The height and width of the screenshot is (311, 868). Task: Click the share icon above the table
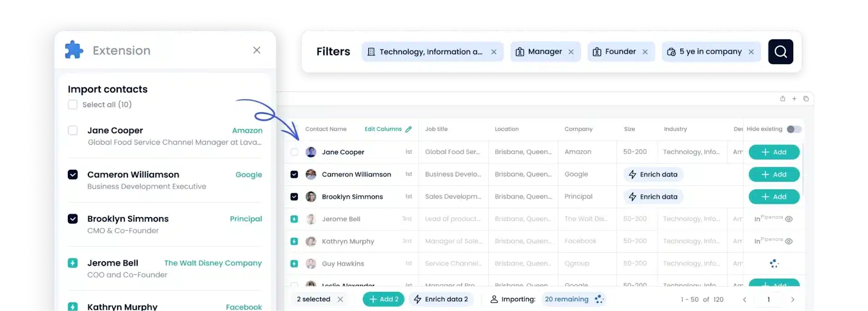[782, 99]
